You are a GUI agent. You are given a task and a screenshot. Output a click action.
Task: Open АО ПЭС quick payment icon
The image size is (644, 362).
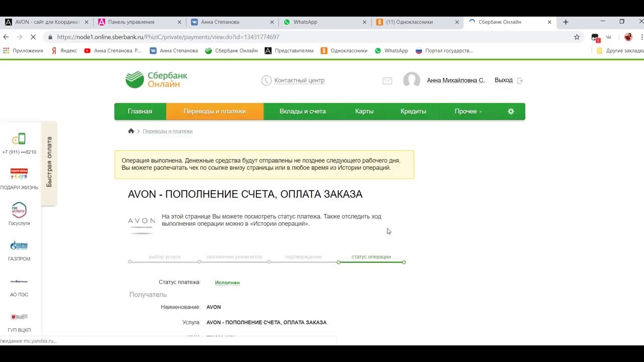19,282
